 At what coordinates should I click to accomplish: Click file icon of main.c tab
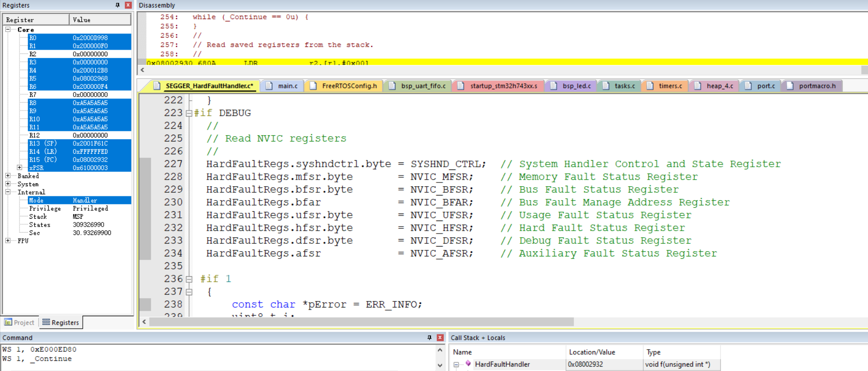(270, 86)
